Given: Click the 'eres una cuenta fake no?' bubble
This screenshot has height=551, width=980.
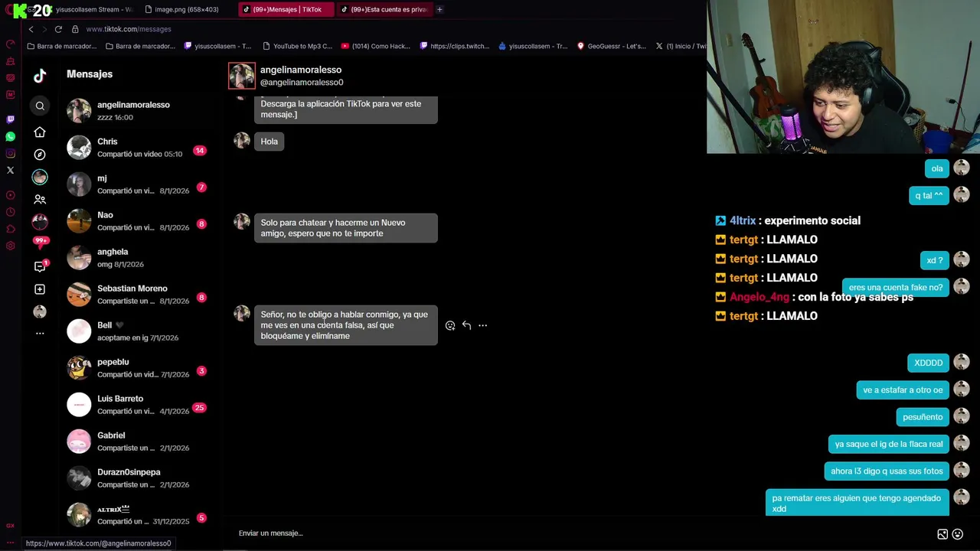Looking at the screenshot, I should click(896, 288).
